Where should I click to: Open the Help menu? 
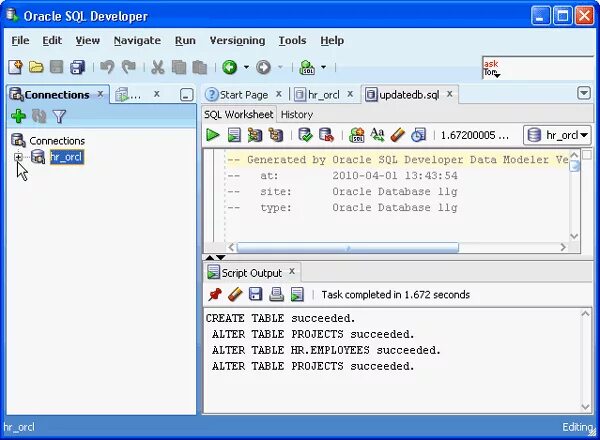coord(332,40)
